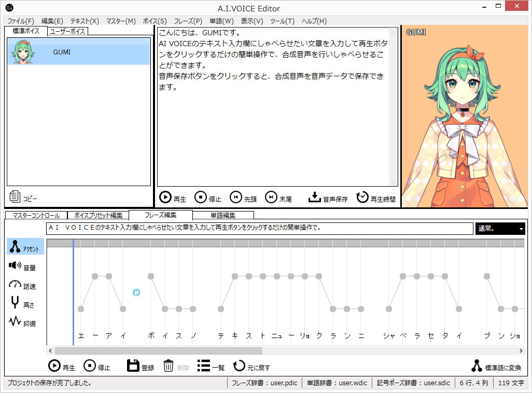Select the 音量 volume editing mode

pos(22,266)
